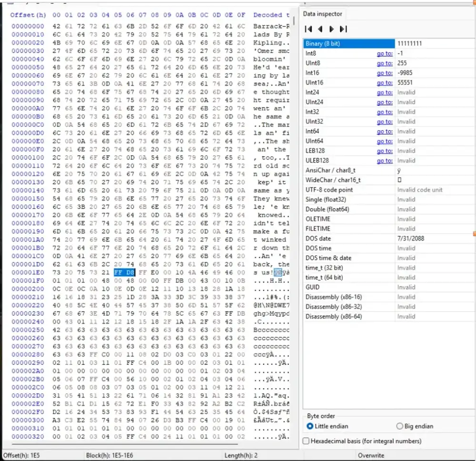The height and width of the screenshot is (461, 476).
Task: Select the WideChar / char16_t row
Action: [388, 180]
